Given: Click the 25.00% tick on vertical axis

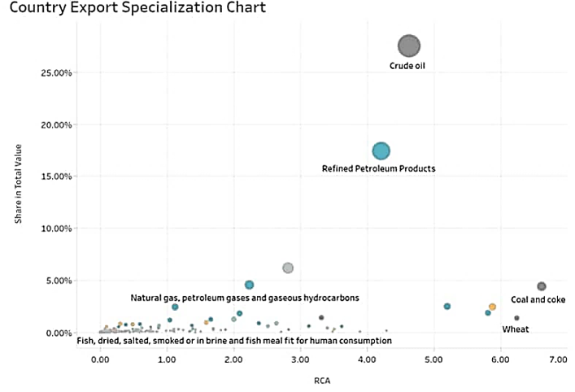Looking at the screenshot, I should pyautogui.click(x=56, y=72).
